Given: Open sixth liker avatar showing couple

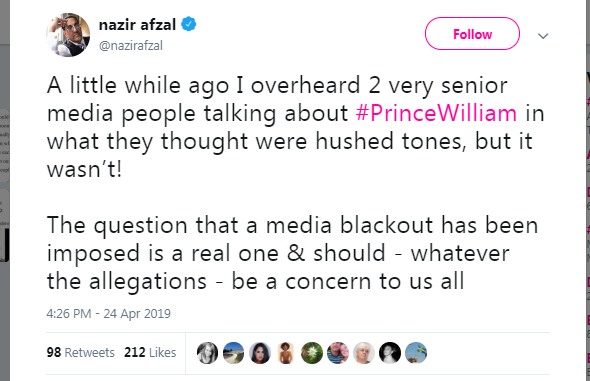Looking at the screenshot, I should click(x=338, y=353).
